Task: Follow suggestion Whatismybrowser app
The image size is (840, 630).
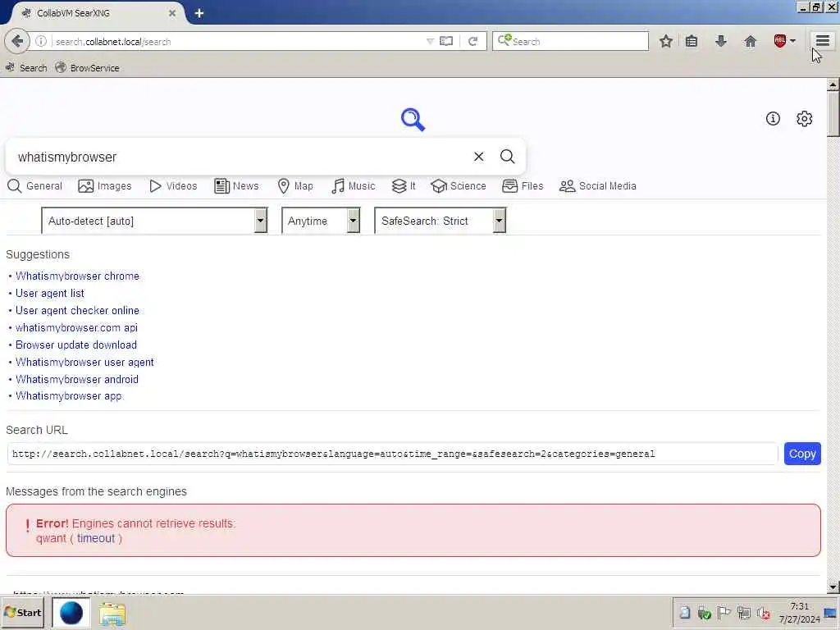Action: (69, 396)
